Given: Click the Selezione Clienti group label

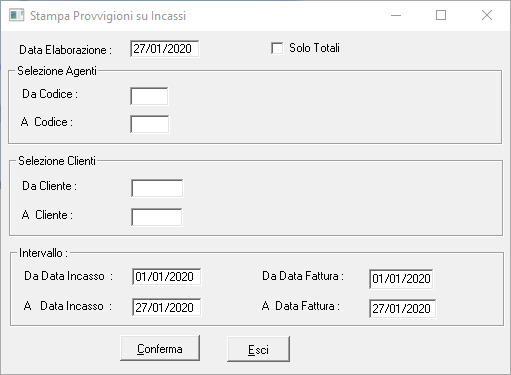Looking at the screenshot, I should tap(57, 161).
